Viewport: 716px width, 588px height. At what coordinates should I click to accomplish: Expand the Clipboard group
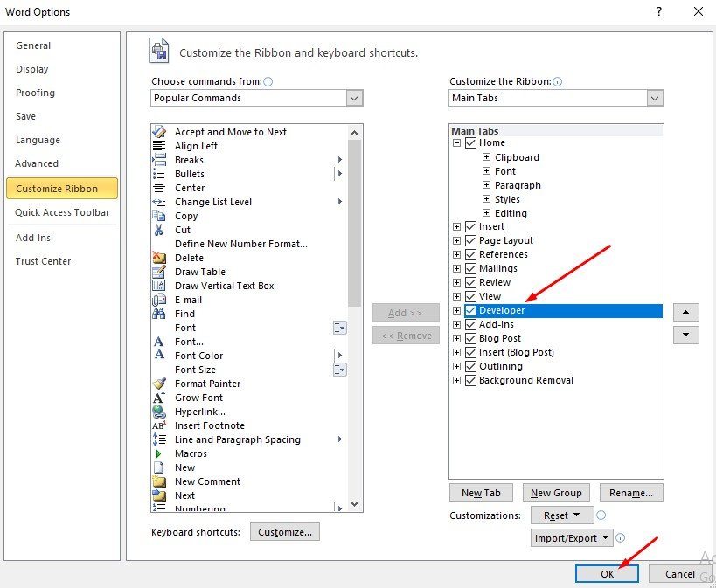[x=486, y=157]
